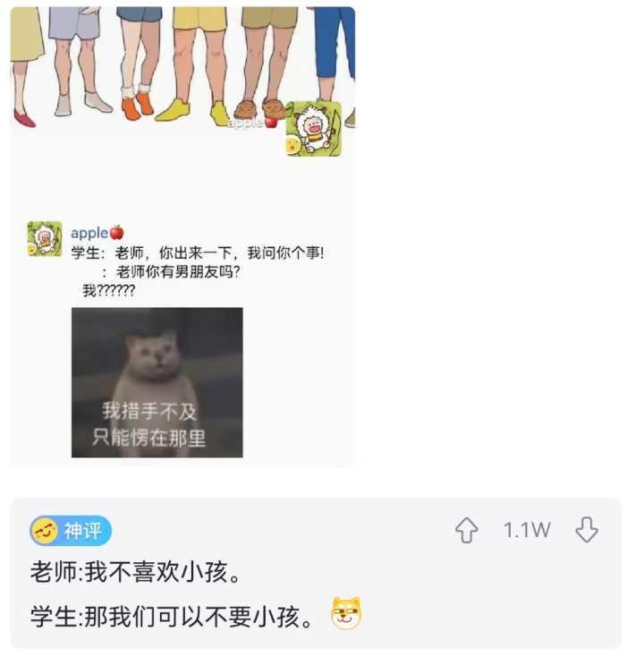Click the 我?????? text in the post
Image resolution: width=644 pixels, height=657 pixels.
click(x=109, y=290)
